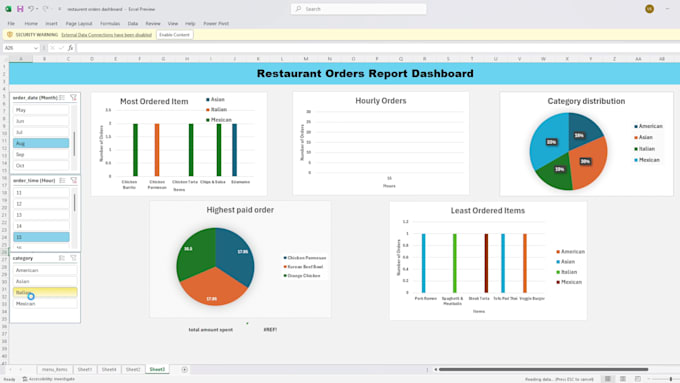
Task: Open the Power Pivot tab
Action: (x=216, y=23)
